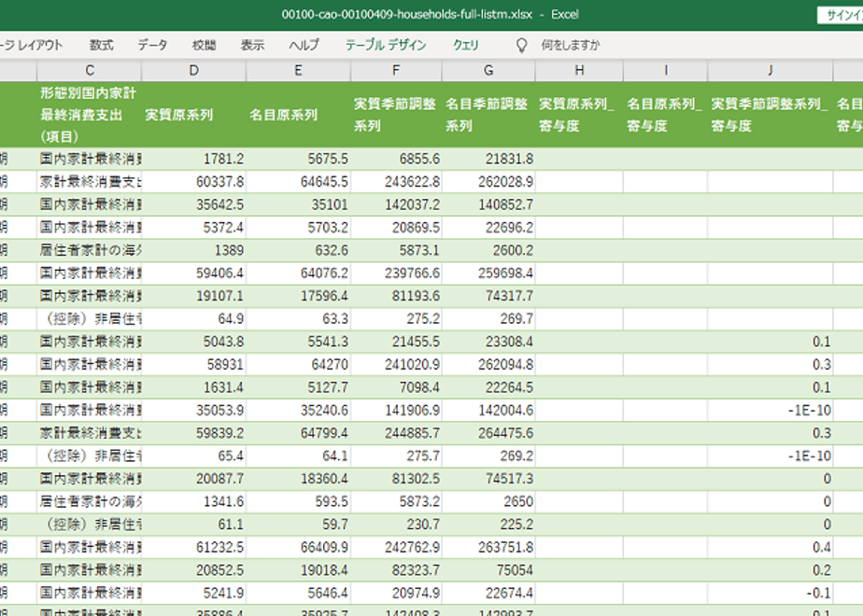Click the cell showing 142037.2
This screenshot has height=616, width=863.
(396, 204)
